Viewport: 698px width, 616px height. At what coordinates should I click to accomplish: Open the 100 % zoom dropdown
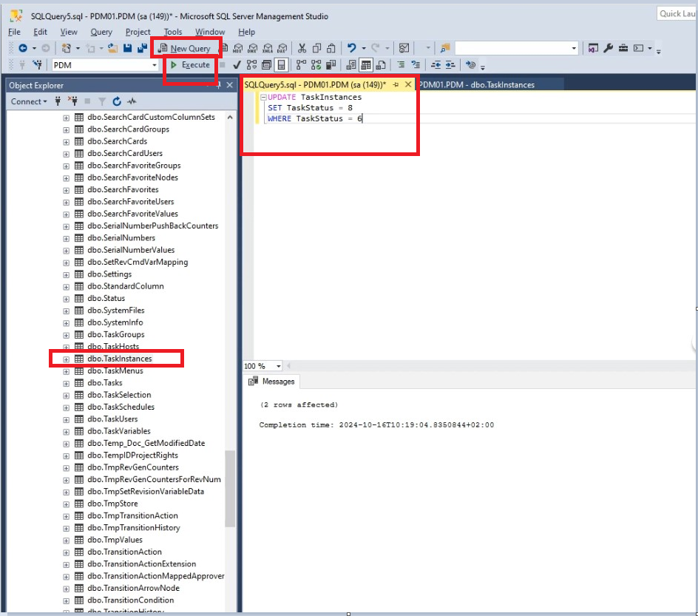tap(279, 366)
